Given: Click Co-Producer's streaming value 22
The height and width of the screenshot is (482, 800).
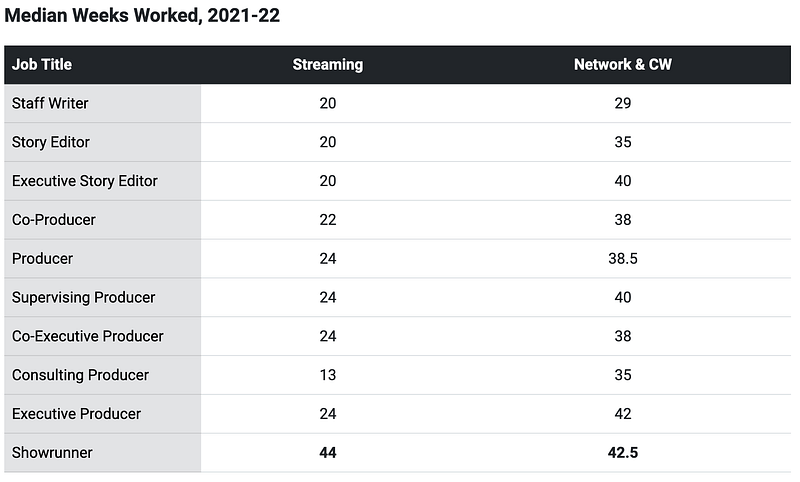Looking at the screenshot, I should coord(328,220).
